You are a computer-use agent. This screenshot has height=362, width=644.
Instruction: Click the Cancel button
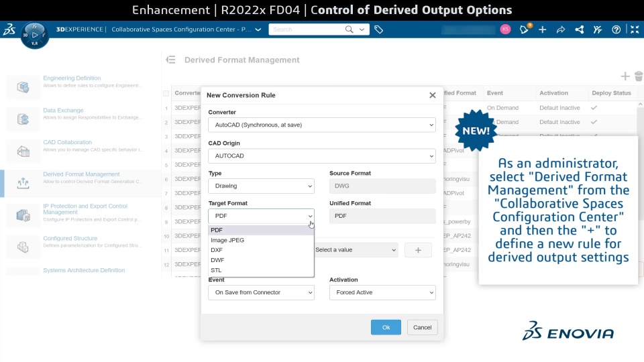pos(422,327)
